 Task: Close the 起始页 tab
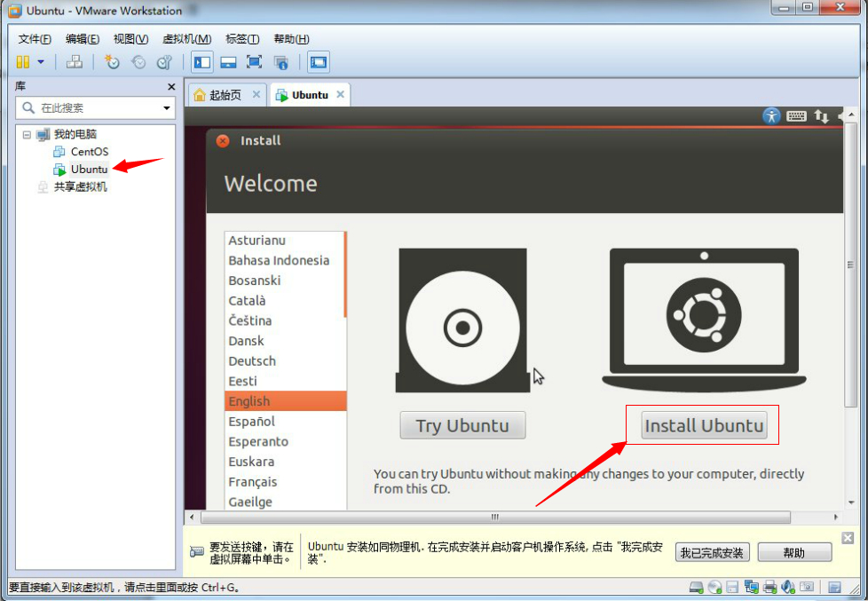click(x=256, y=94)
